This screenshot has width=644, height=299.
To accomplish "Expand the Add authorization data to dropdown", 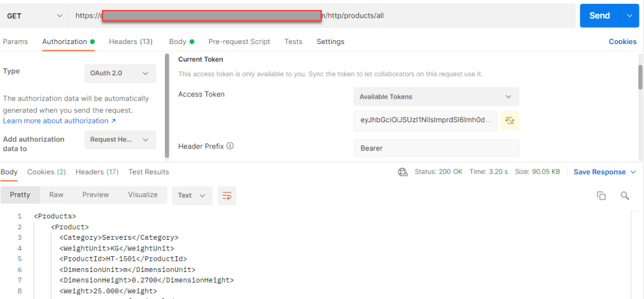I will point(120,140).
